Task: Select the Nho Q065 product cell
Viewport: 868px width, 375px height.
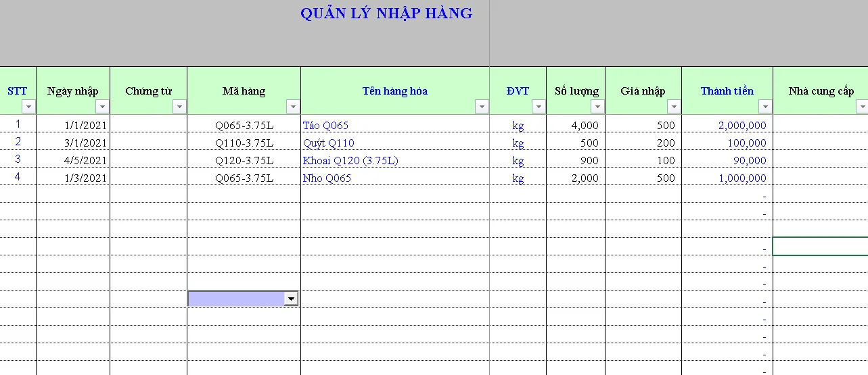Action: pyautogui.click(x=394, y=178)
